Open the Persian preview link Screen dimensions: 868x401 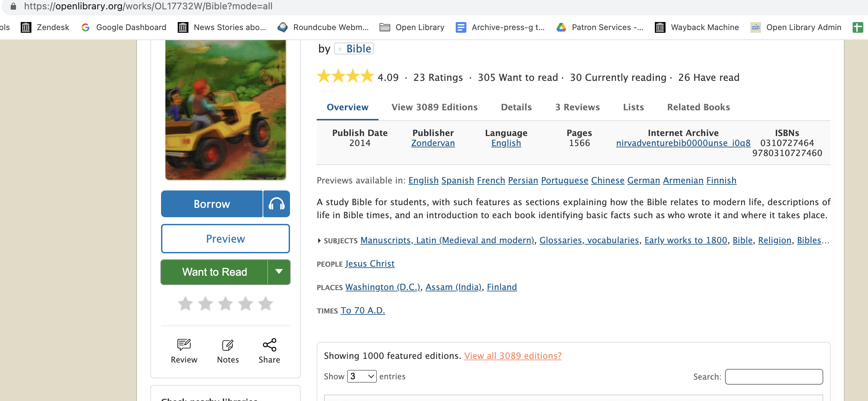pos(523,181)
